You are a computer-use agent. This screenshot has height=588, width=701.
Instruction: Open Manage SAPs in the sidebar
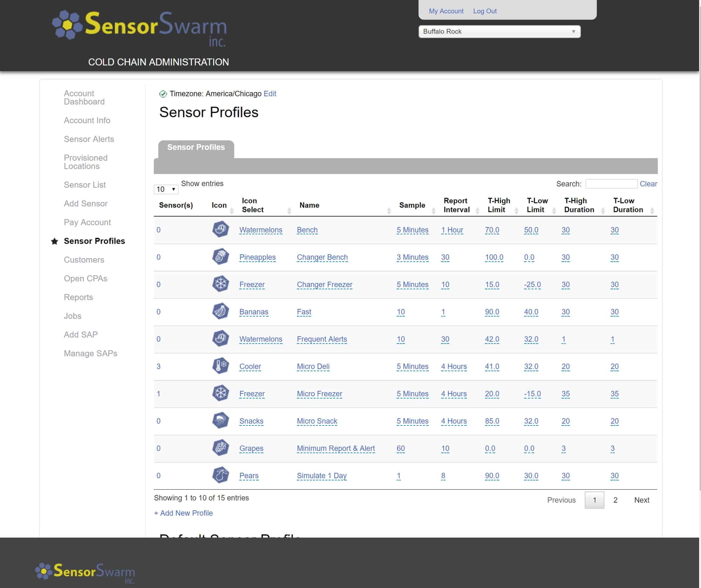pos(90,353)
